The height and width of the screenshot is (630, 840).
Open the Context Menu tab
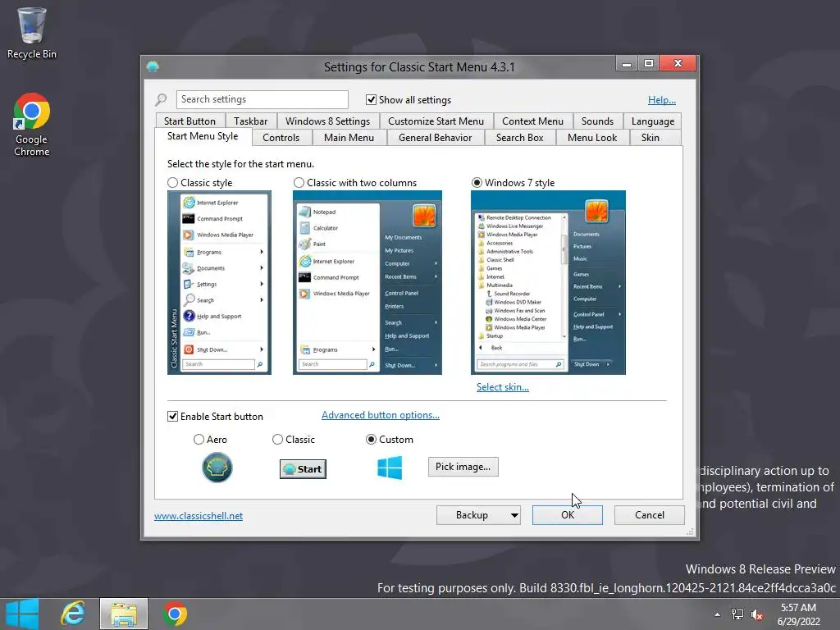coord(533,121)
